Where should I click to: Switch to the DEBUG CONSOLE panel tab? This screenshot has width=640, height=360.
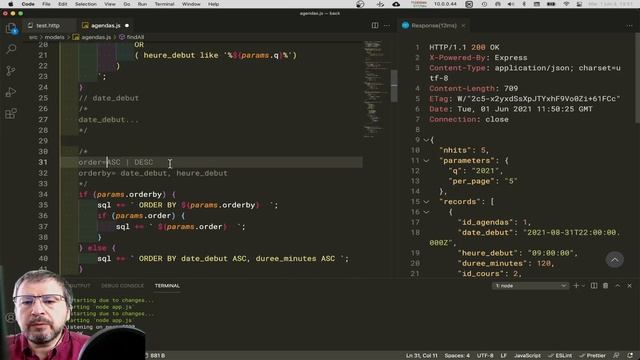pos(122,286)
